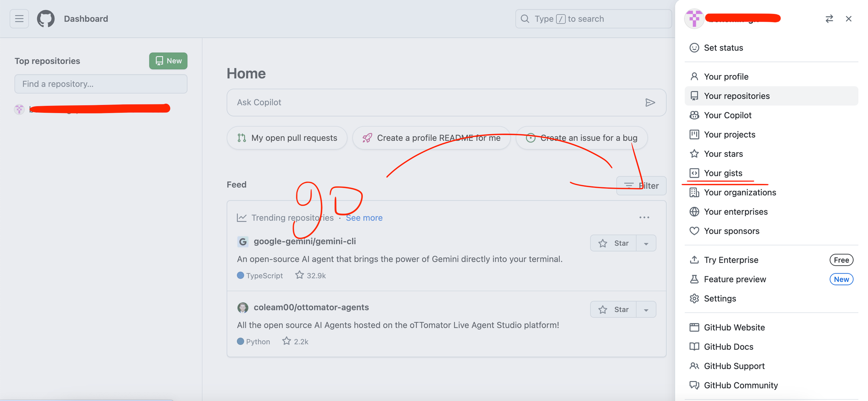Click the GitHub Octocat logo
This screenshot has width=868, height=401.
pyautogui.click(x=46, y=19)
